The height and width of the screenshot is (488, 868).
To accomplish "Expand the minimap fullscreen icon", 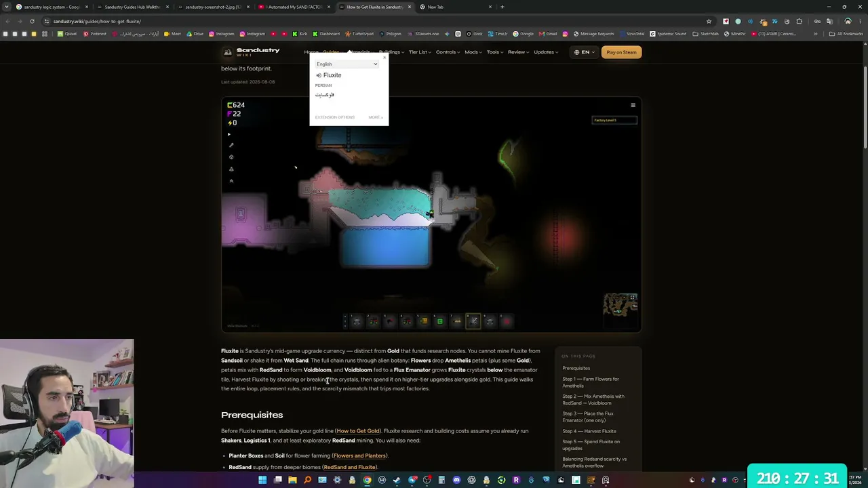I will click(633, 298).
